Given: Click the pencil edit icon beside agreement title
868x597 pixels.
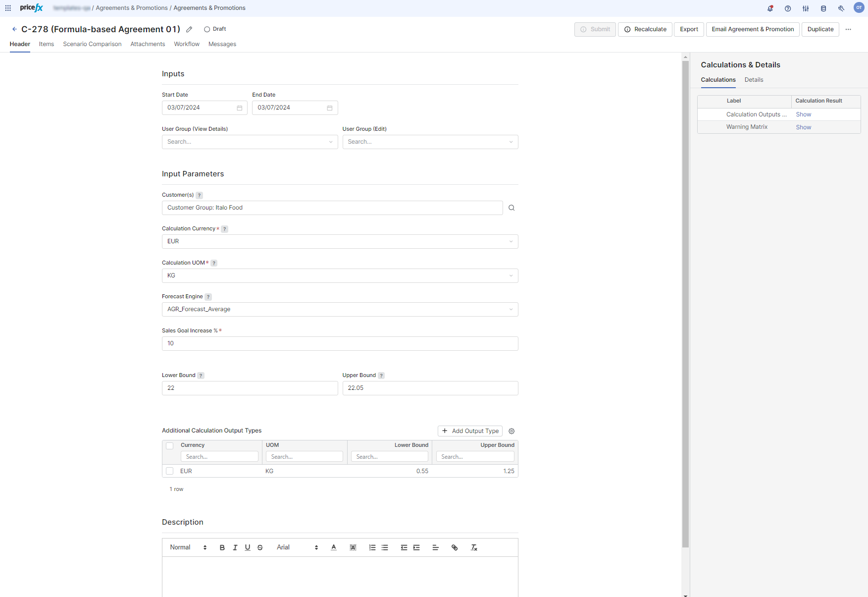Looking at the screenshot, I should point(189,30).
